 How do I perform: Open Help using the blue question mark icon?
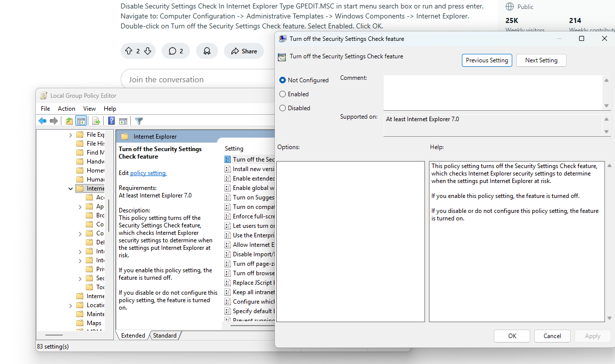(x=111, y=121)
